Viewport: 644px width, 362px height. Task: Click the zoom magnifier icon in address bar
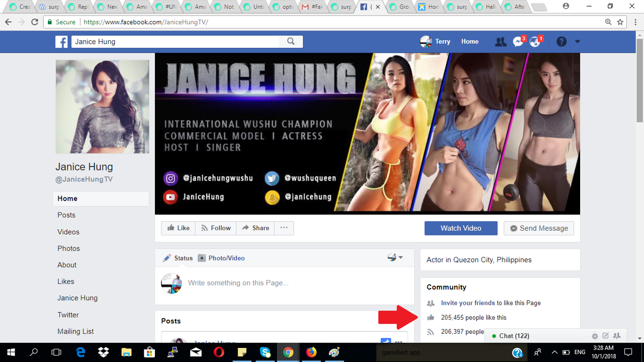608,22
